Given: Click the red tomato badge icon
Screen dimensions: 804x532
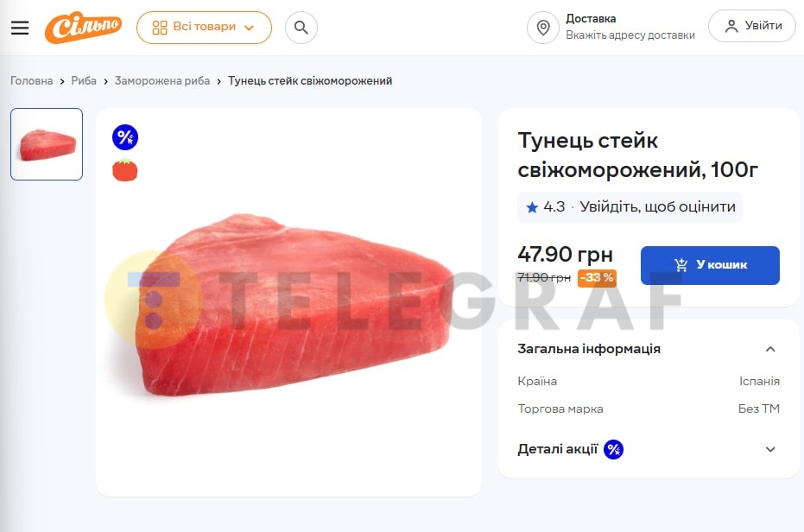Looking at the screenshot, I should tap(125, 170).
